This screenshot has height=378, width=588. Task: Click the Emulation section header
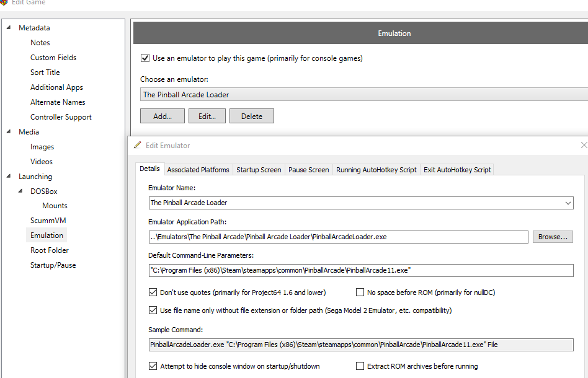pos(361,33)
